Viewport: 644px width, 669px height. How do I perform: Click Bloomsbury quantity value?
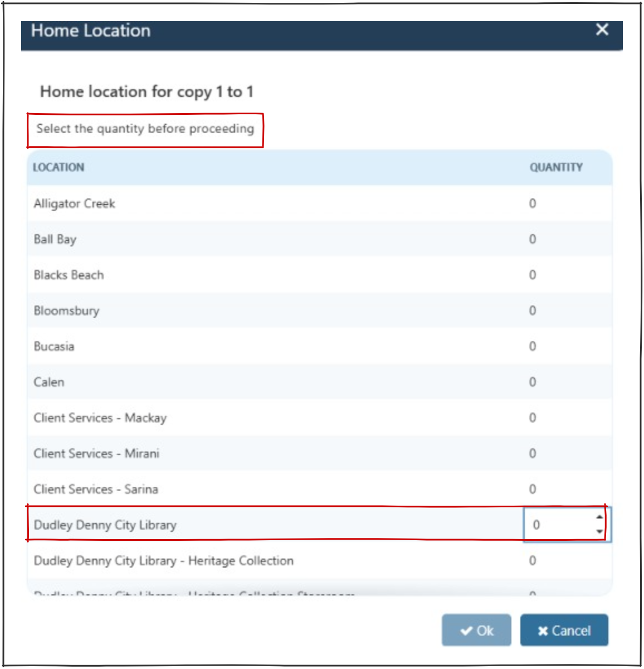(533, 311)
